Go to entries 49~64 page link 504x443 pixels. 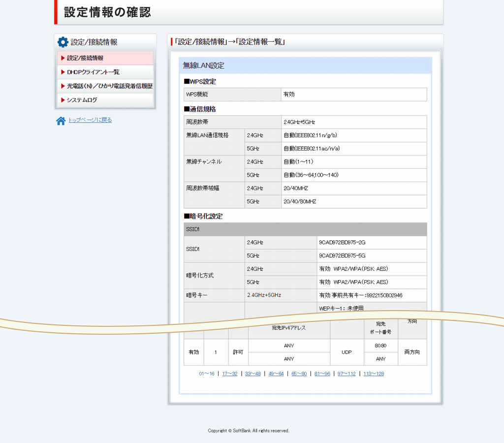[x=276, y=374]
